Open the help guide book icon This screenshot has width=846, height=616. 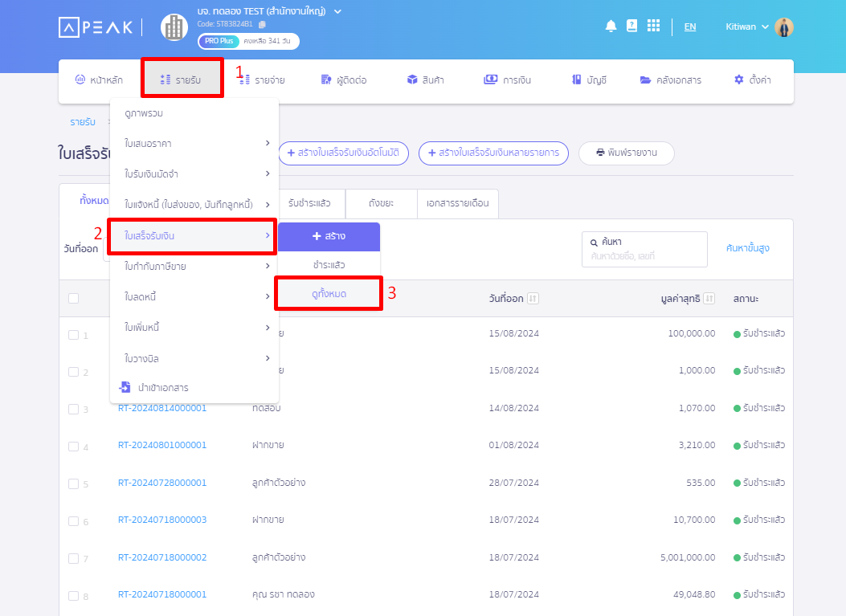click(x=631, y=27)
